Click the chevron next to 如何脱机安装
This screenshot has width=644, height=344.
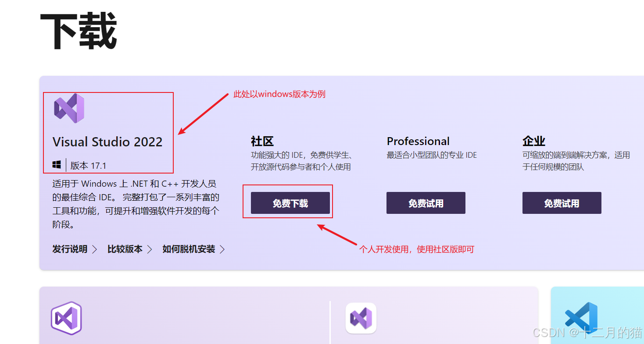(x=222, y=249)
